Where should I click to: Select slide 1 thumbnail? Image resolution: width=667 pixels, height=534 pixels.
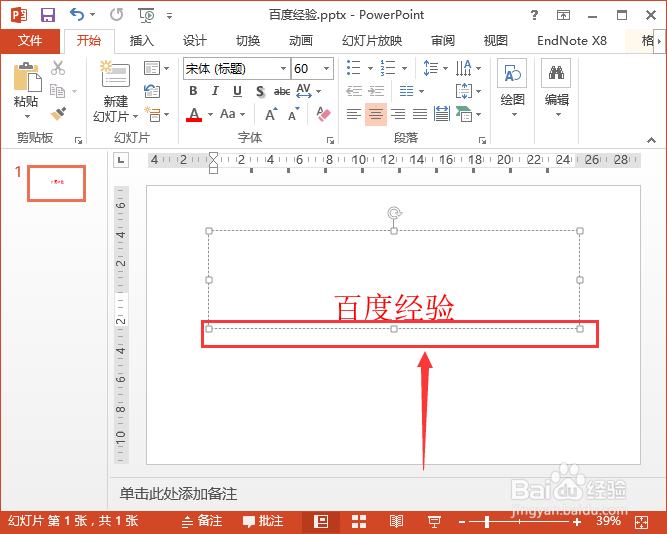[x=57, y=183]
